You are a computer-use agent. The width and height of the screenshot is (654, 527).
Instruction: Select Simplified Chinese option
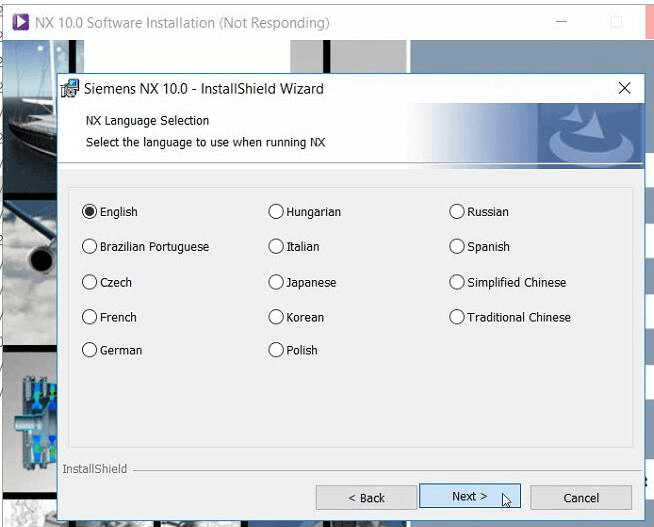tap(457, 283)
